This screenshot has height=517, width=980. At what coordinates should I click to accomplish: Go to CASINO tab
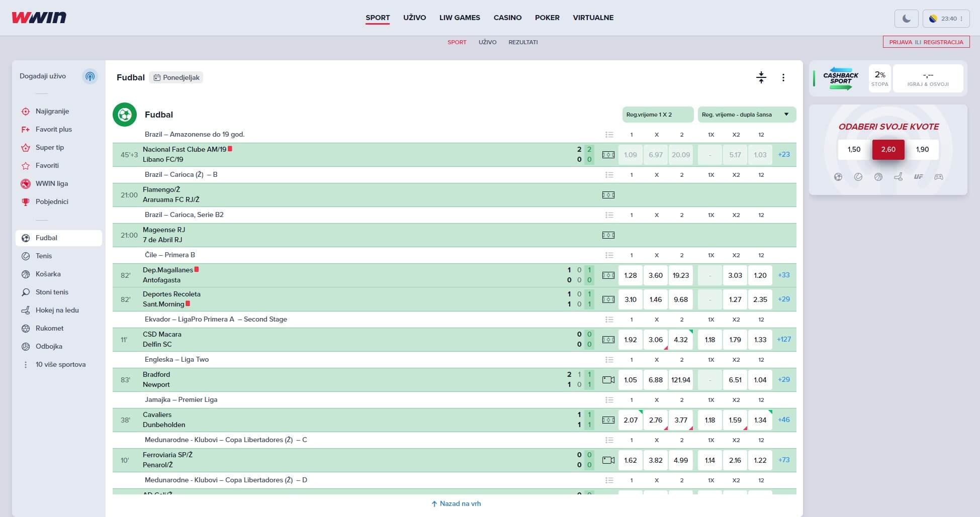click(x=507, y=18)
